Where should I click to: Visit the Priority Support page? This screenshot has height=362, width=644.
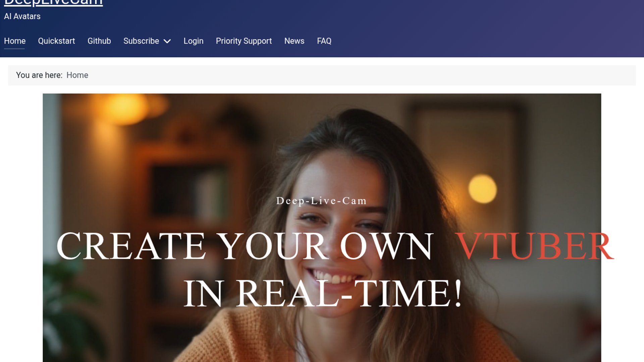point(244,41)
